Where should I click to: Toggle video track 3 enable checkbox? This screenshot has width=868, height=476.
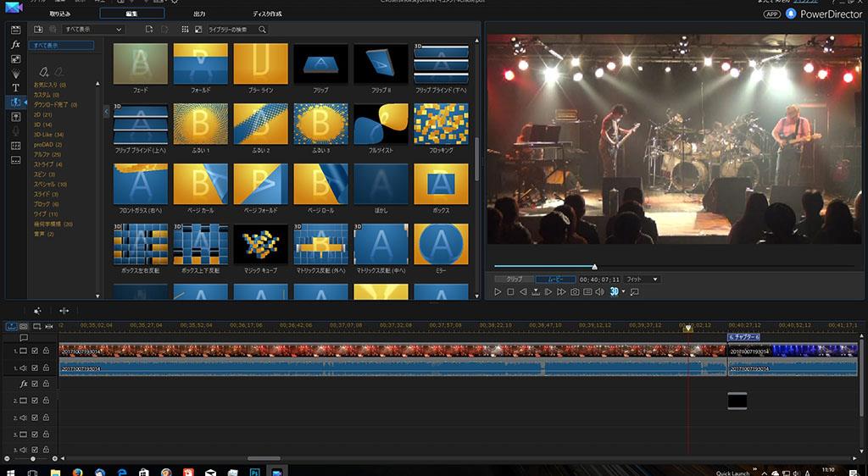[35, 434]
